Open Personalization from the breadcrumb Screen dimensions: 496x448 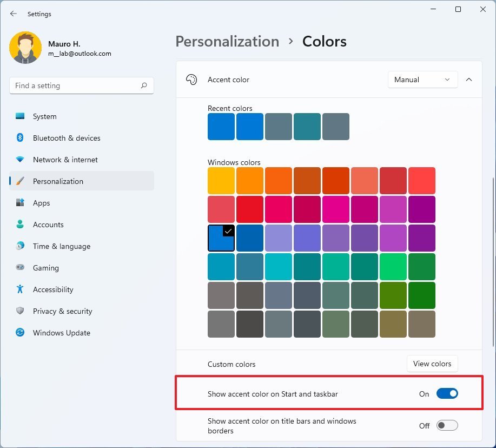[x=227, y=41]
